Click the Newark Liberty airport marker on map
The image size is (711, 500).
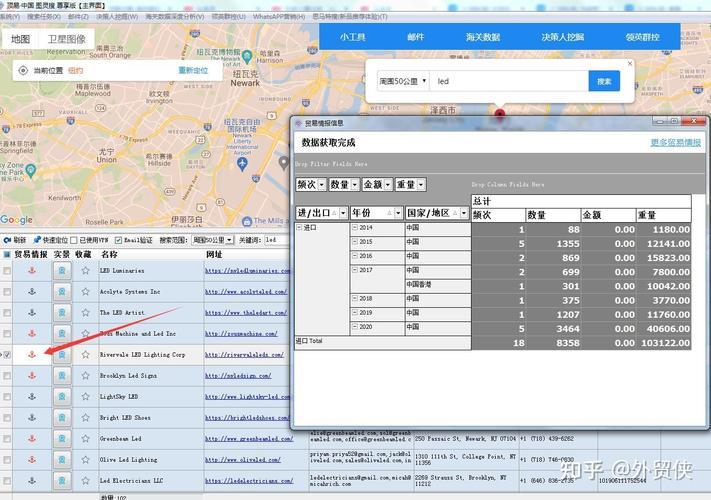(242, 164)
